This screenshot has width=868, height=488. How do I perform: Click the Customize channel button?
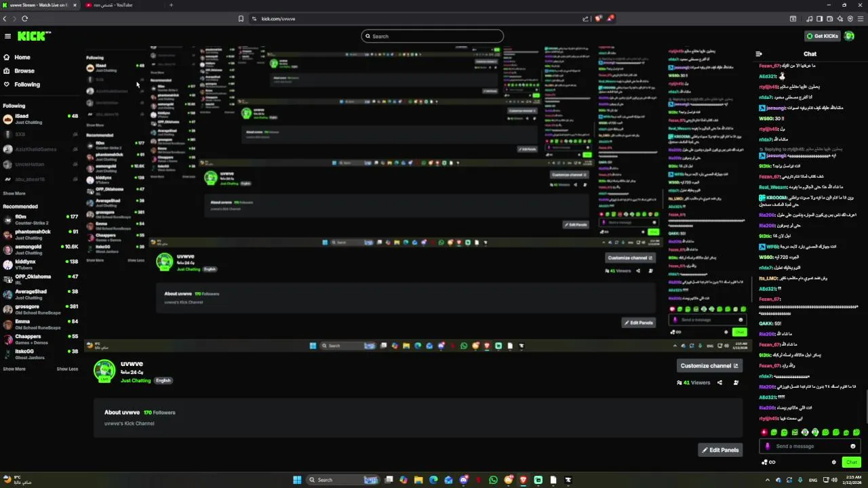click(x=709, y=365)
